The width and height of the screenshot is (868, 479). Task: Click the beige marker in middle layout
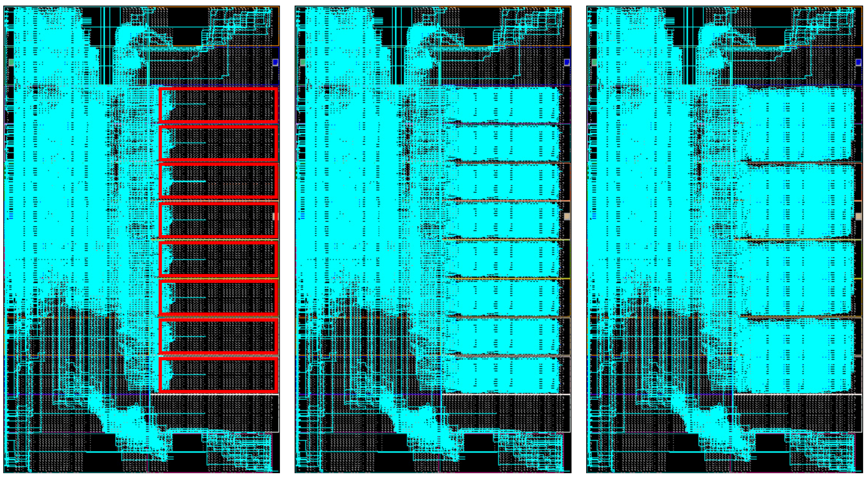(x=567, y=216)
